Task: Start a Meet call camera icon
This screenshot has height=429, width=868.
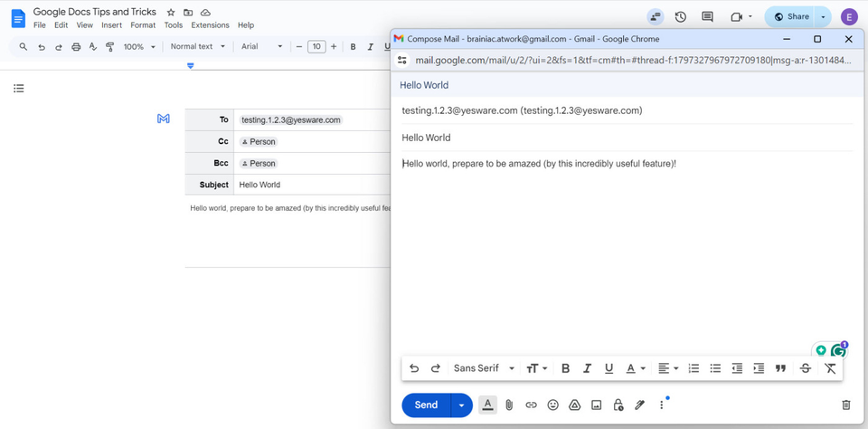Action: [x=736, y=16]
